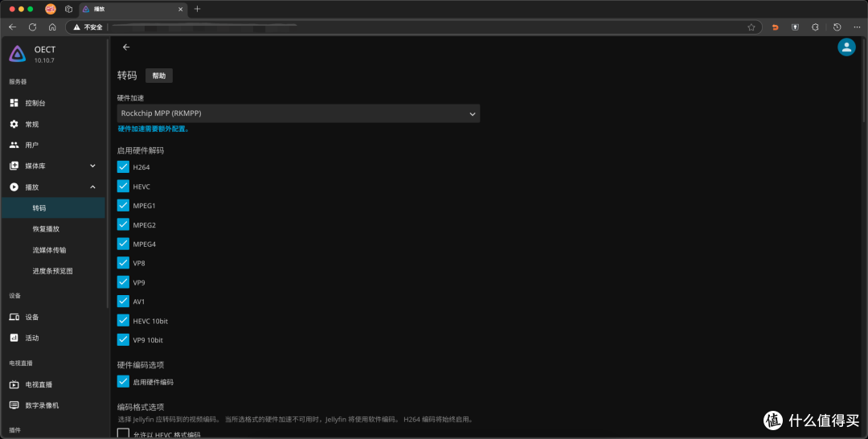Open the 用户 users page
The width and height of the screenshot is (868, 439).
pos(54,145)
